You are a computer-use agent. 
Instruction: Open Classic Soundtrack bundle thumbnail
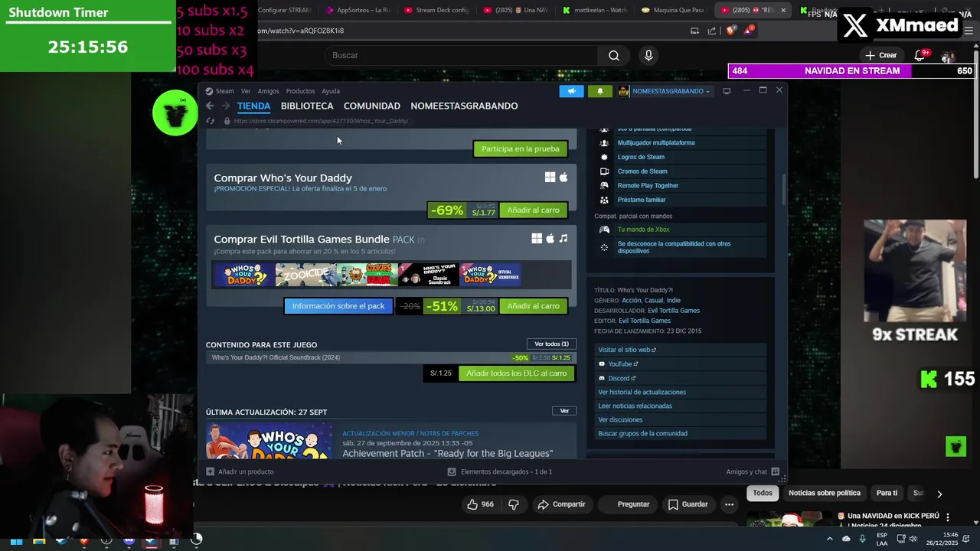coord(429,275)
